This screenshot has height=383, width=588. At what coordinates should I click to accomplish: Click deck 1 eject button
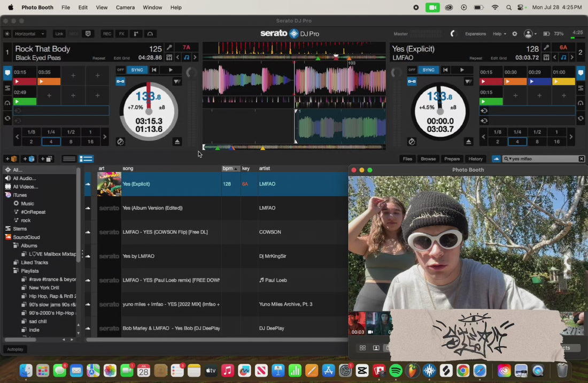pos(177,141)
